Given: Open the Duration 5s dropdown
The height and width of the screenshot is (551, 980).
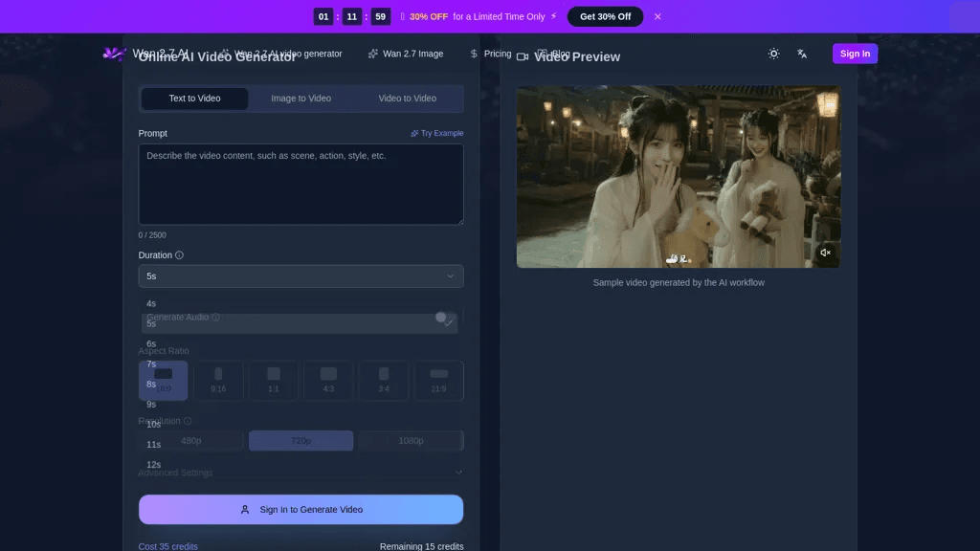Looking at the screenshot, I should pos(301,276).
